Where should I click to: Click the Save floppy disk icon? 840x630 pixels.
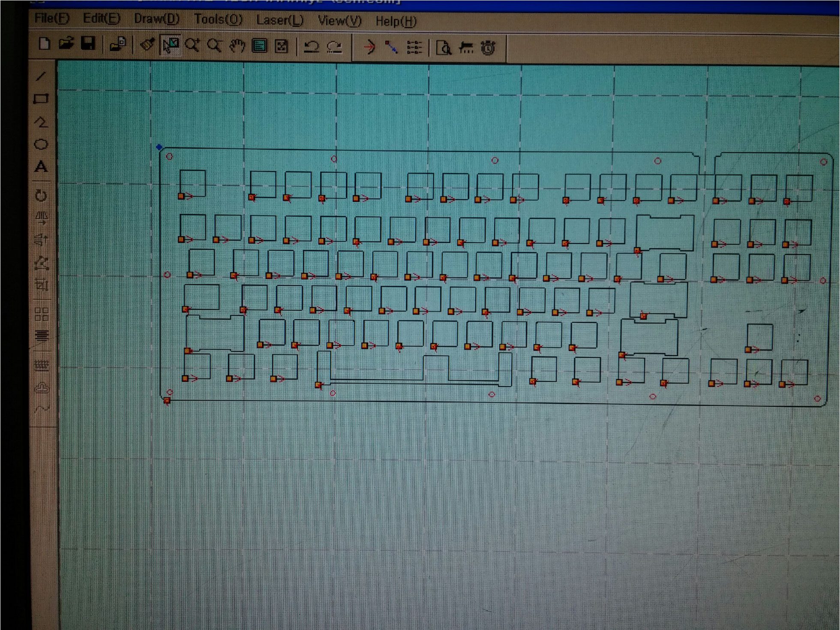88,44
